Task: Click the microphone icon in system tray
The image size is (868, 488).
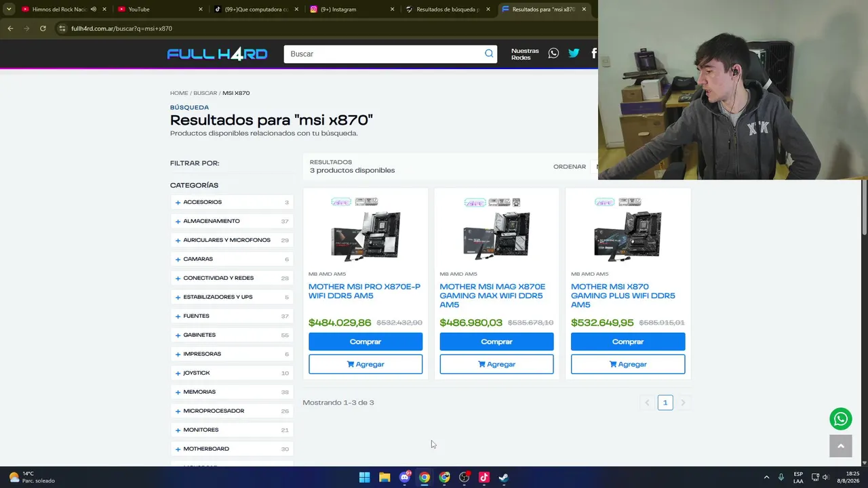Action: (x=781, y=477)
